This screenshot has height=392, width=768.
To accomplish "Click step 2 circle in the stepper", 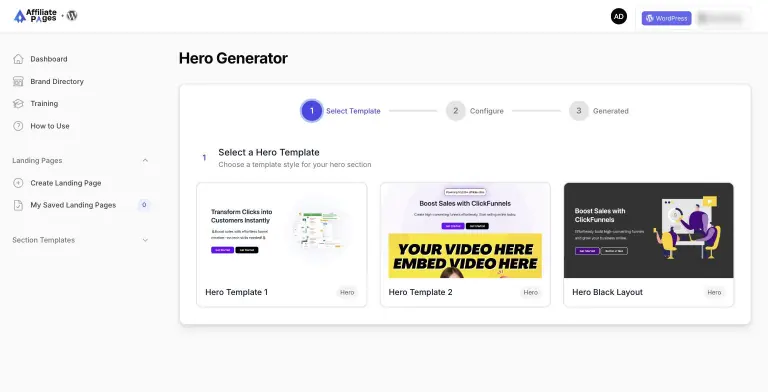I will click(456, 111).
